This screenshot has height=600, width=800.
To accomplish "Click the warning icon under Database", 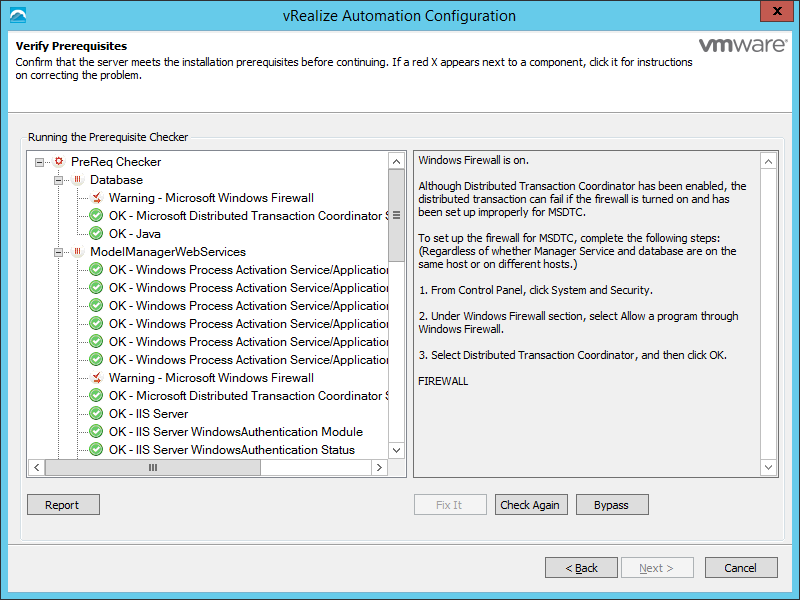I will click(x=97, y=198).
